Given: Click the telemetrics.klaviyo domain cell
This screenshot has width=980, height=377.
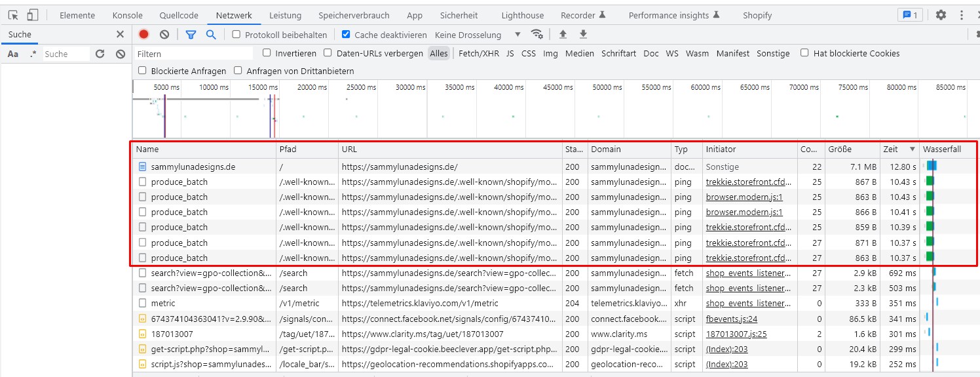Looking at the screenshot, I should pyautogui.click(x=630, y=303).
